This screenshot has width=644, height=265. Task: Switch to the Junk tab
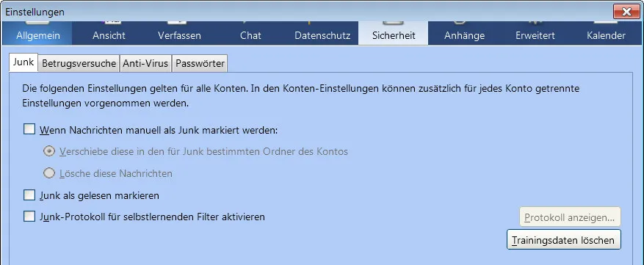click(23, 63)
